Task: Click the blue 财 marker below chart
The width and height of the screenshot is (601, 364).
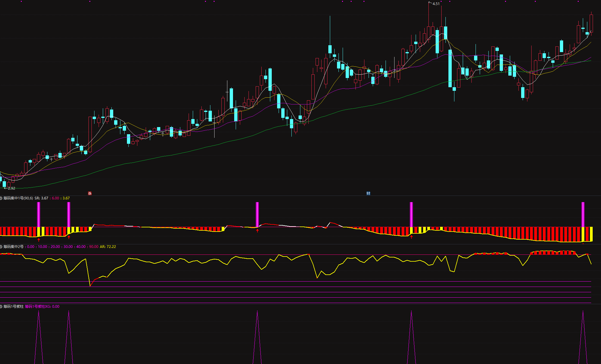Action: click(x=368, y=193)
